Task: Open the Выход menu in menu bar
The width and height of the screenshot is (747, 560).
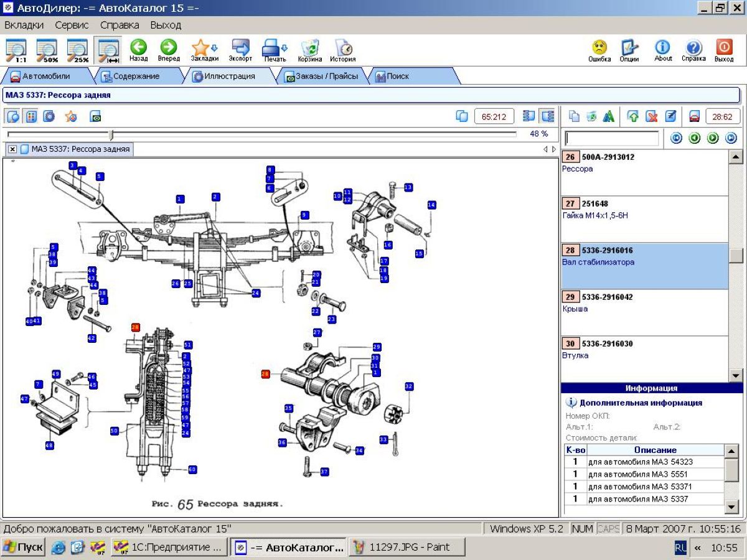Action: tap(166, 25)
